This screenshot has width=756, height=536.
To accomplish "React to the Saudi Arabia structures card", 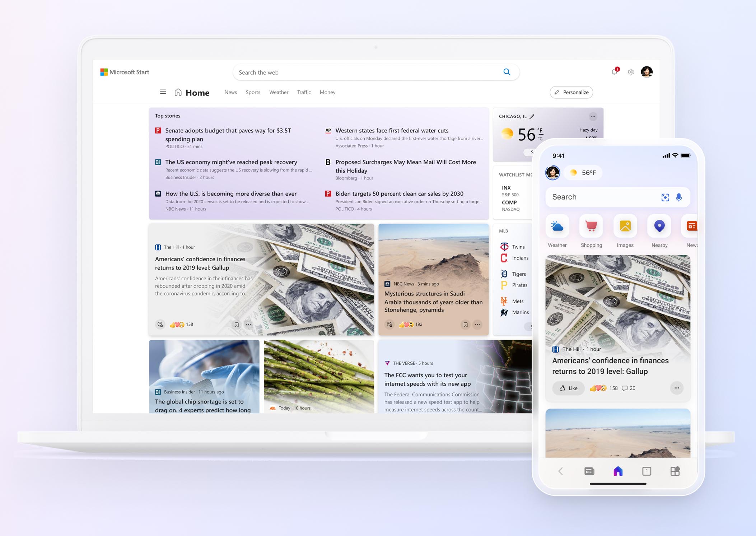I will tap(389, 325).
